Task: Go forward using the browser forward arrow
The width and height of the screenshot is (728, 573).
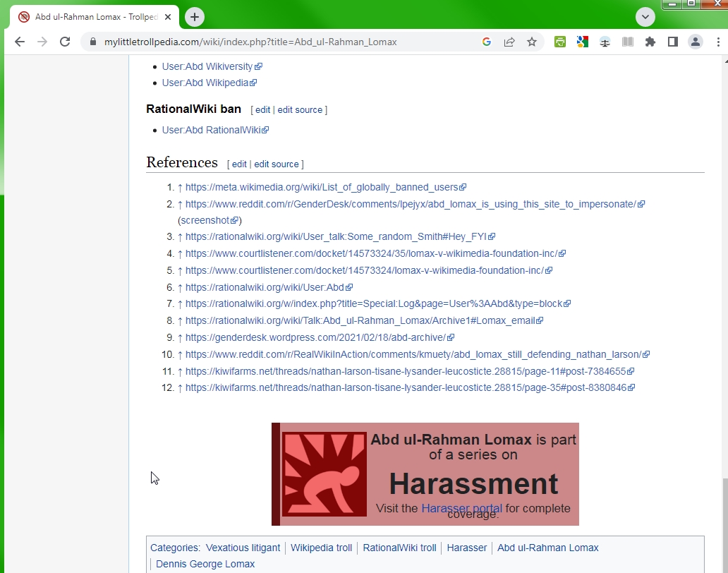Action: click(x=42, y=42)
